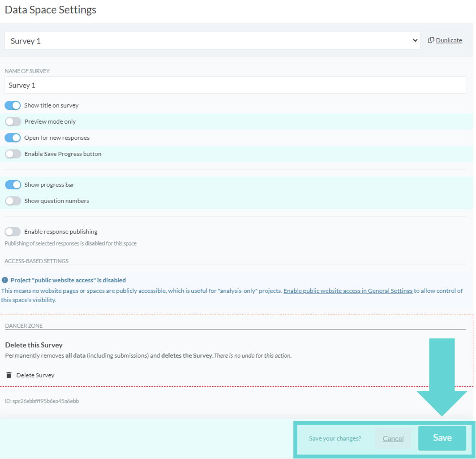The height and width of the screenshot is (459, 476).
Task: Turn on Enable response publishing switch
Action: pyautogui.click(x=13, y=232)
